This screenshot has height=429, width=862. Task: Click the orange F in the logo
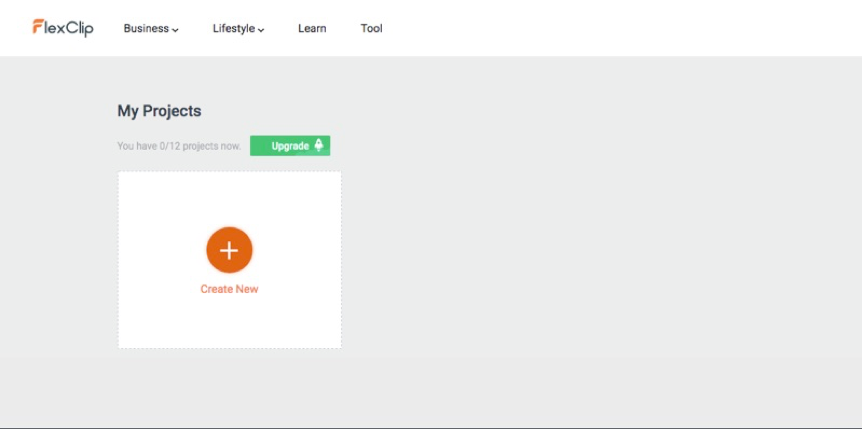[37, 27]
